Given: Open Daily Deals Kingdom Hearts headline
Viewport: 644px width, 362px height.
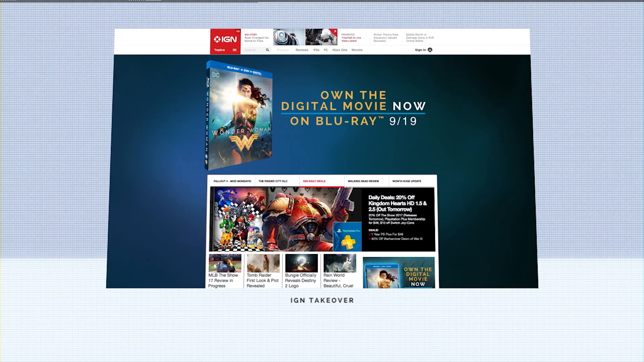Looking at the screenshot, I should (x=397, y=203).
